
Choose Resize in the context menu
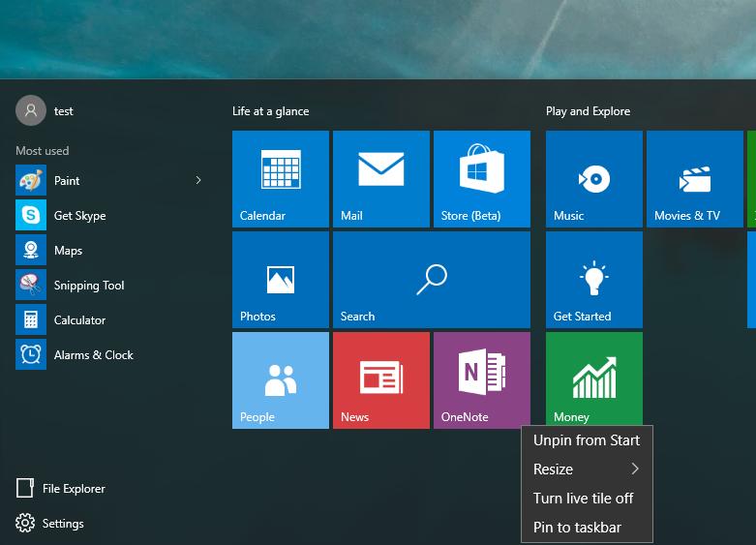[x=587, y=469]
